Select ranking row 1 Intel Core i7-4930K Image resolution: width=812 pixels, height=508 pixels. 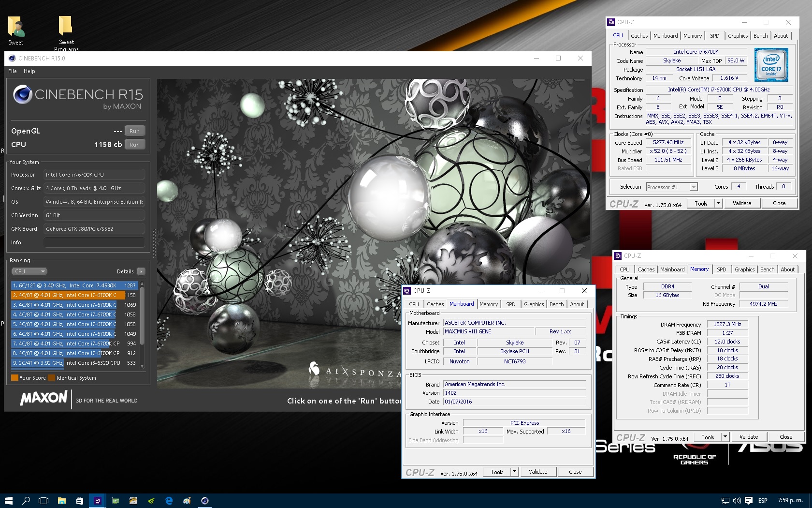coord(74,285)
